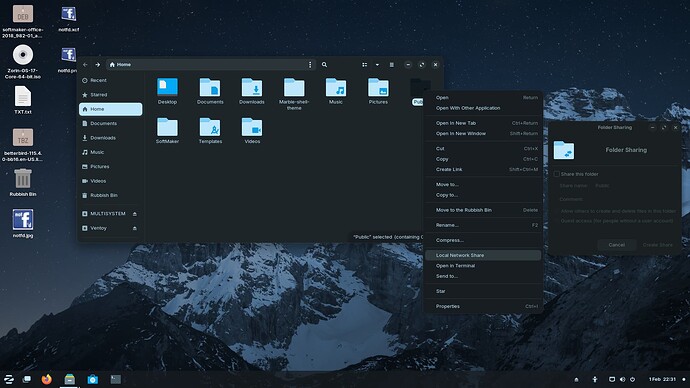Open the Zorin start menu
The height and width of the screenshot is (388, 690).
point(9,379)
